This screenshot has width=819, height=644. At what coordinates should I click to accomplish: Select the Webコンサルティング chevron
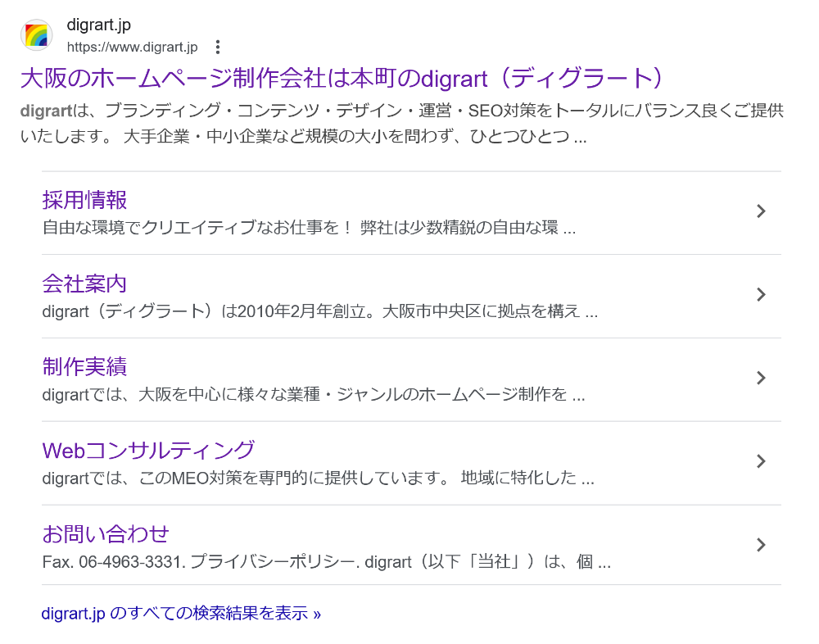761,461
